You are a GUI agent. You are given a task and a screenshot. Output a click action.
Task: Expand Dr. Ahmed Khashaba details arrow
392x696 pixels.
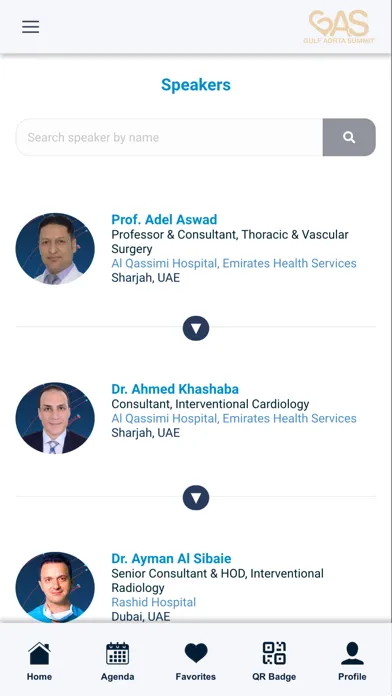[196, 498]
